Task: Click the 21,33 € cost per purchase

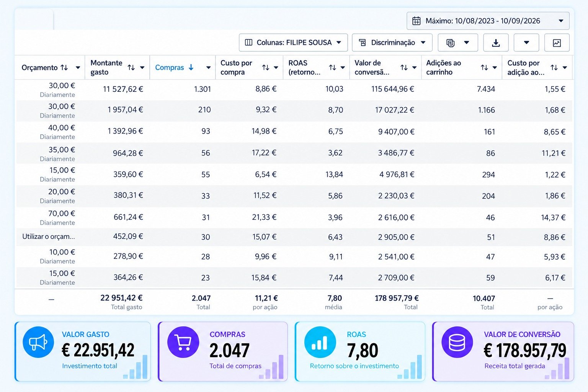Action: pyautogui.click(x=264, y=217)
